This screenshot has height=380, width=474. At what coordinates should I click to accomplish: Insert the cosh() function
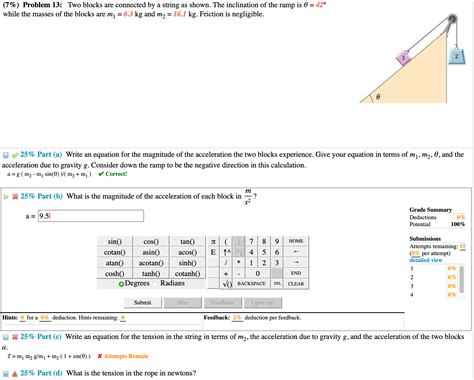pyautogui.click(x=115, y=273)
